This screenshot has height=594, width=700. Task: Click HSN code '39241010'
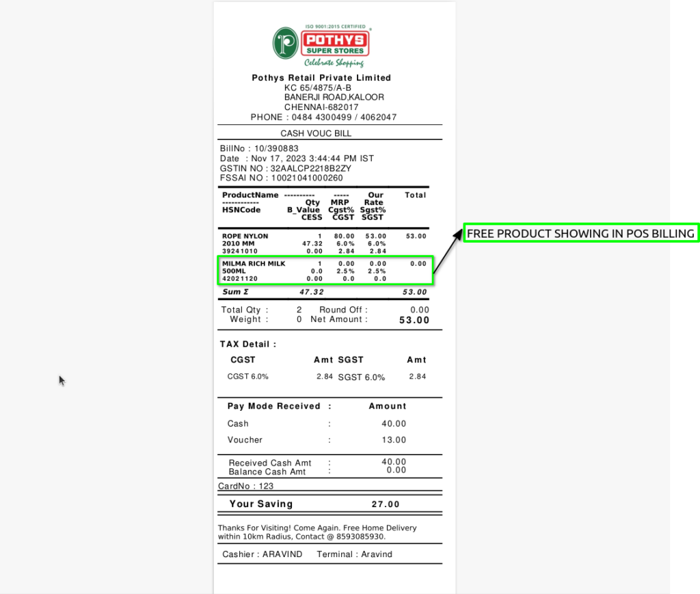tap(240, 252)
